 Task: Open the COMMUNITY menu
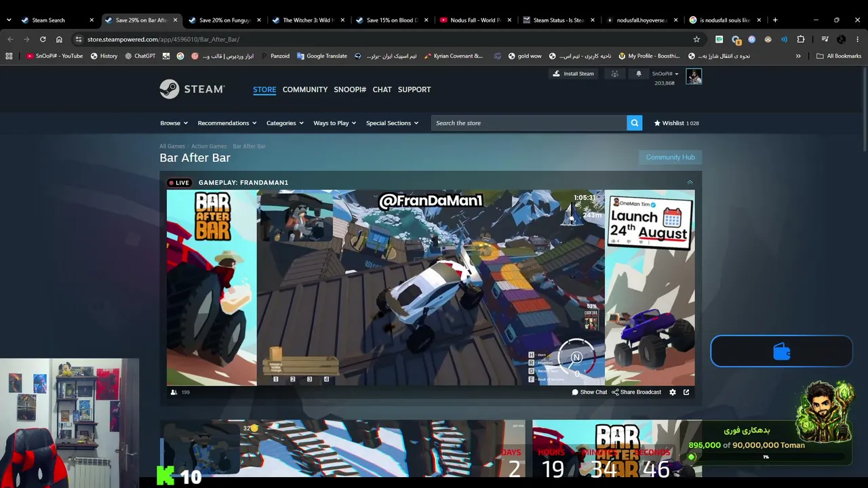(x=305, y=89)
